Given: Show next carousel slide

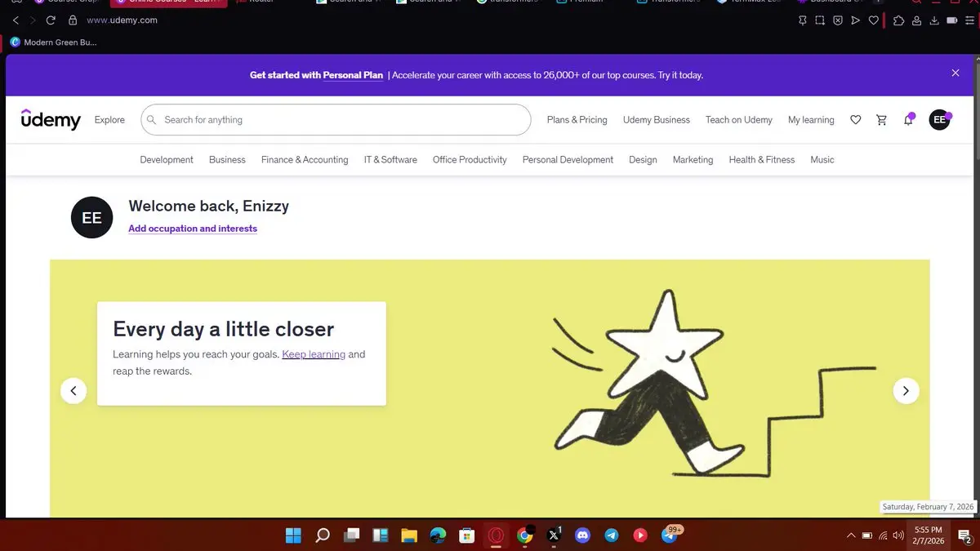Looking at the screenshot, I should [x=906, y=391].
